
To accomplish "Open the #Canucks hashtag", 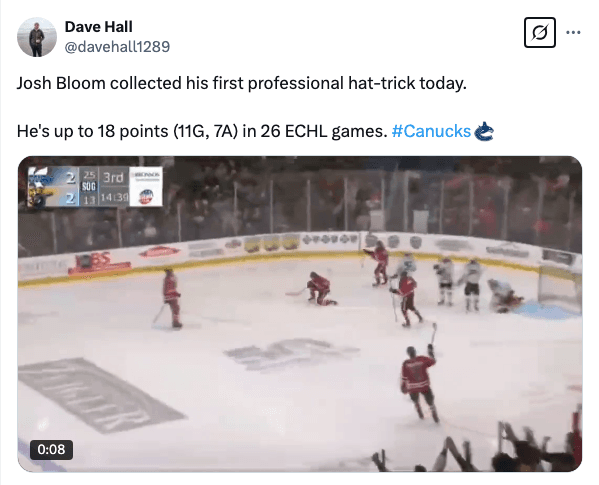I will point(431,131).
